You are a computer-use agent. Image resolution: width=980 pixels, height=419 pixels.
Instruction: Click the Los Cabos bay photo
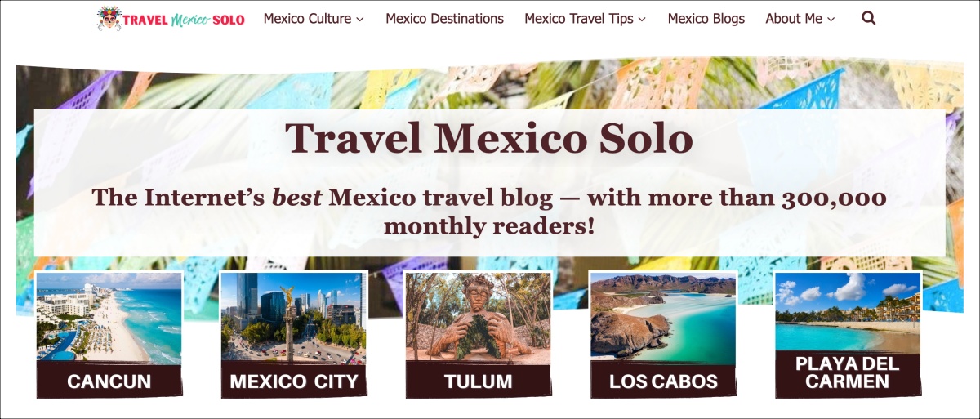[x=663, y=317]
